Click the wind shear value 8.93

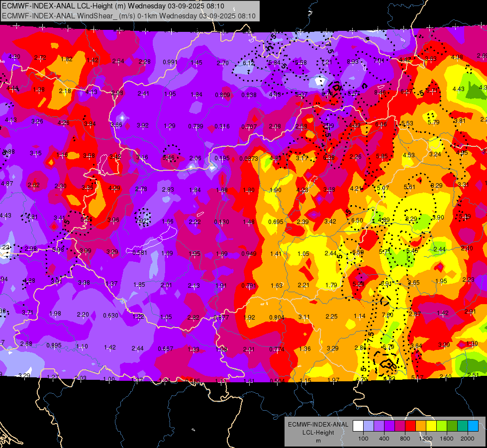[x=353, y=62]
